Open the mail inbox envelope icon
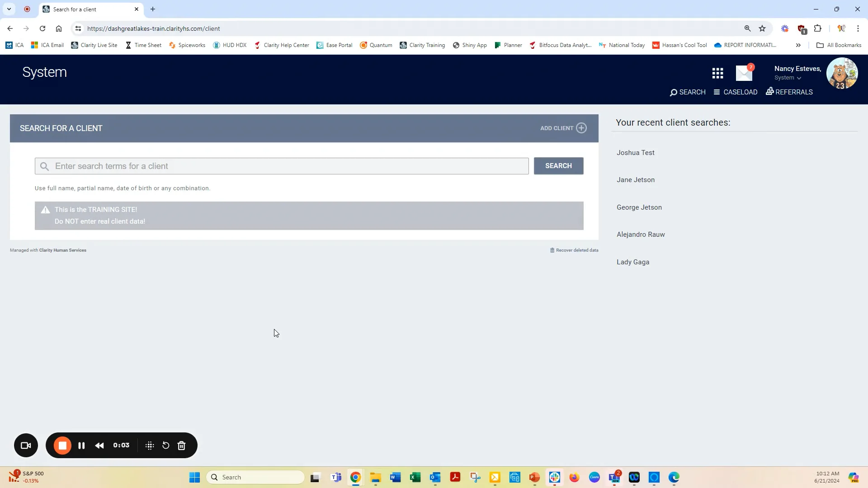868x488 pixels. [x=744, y=73]
